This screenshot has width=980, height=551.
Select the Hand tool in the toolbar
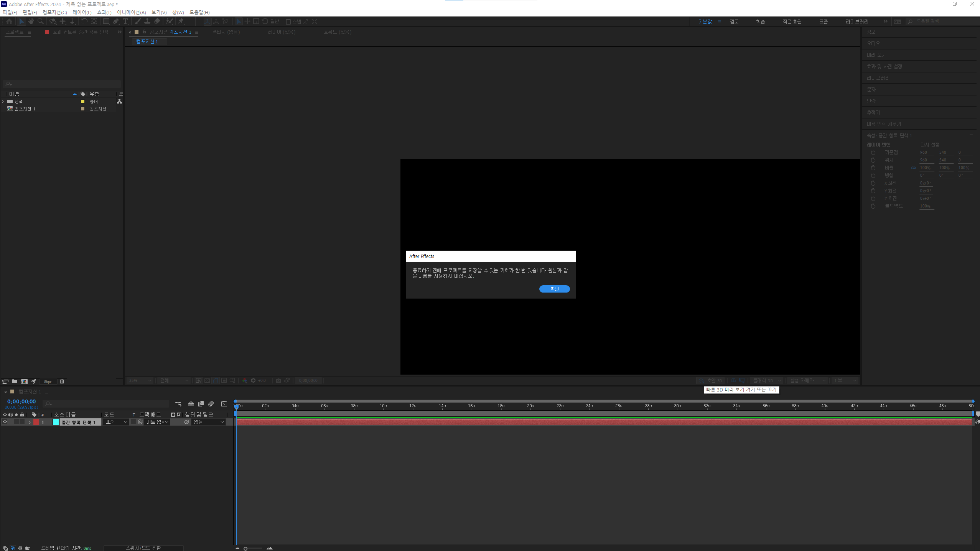[x=31, y=21]
